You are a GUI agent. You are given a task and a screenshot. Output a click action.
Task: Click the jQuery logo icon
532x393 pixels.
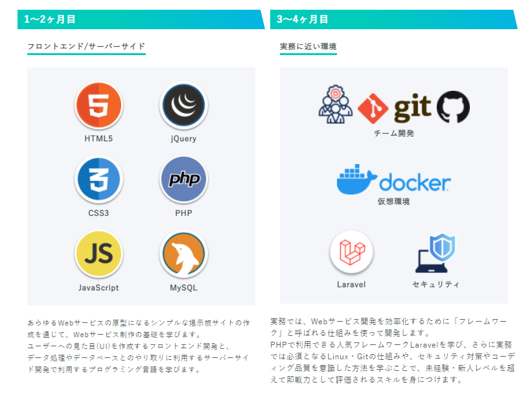pyautogui.click(x=183, y=105)
